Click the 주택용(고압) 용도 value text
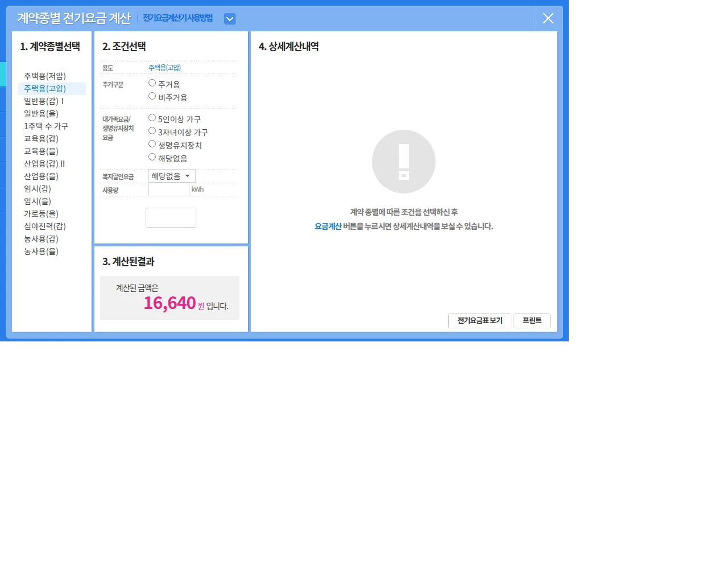The height and width of the screenshot is (569, 728). [165, 68]
